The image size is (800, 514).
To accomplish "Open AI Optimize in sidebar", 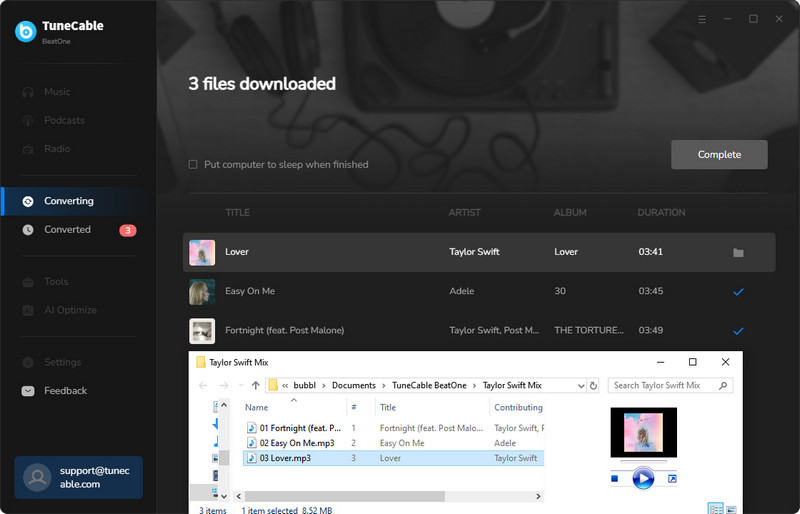I will pyautogui.click(x=70, y=310).
